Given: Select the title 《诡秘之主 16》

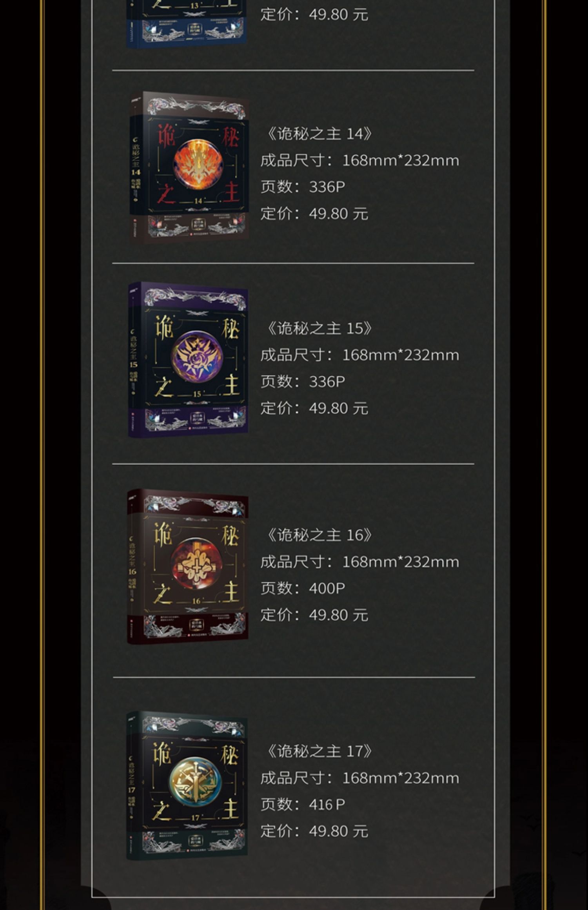Looking at the screenshot, I should 318,535.
